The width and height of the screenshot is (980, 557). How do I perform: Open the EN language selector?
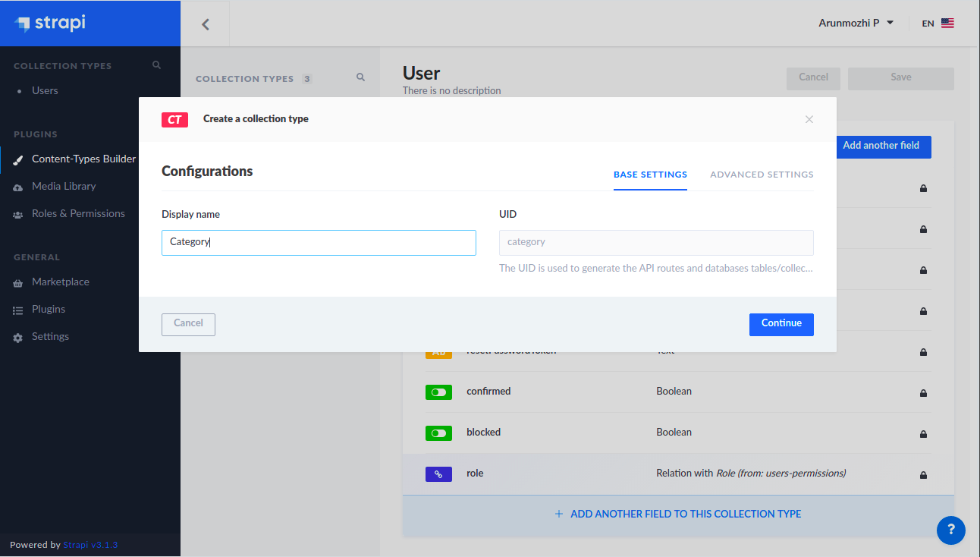pyautogui.click(x=938, y=24)
